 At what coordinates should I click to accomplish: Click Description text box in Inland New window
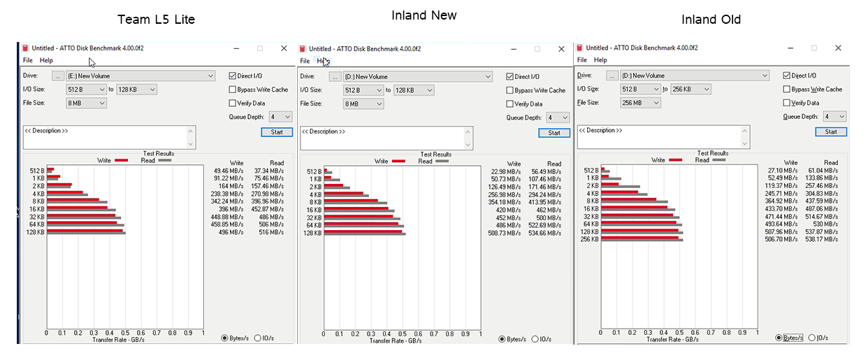(386, 138)
